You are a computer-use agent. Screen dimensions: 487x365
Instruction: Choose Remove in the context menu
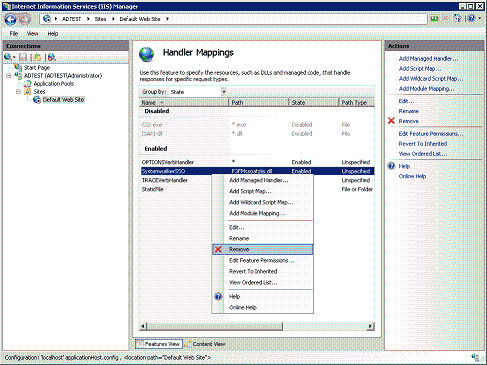263,249
